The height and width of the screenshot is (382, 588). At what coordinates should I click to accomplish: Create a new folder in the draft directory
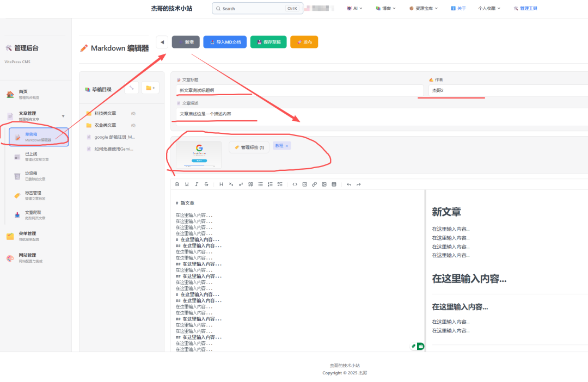click(x=150, y=87)
